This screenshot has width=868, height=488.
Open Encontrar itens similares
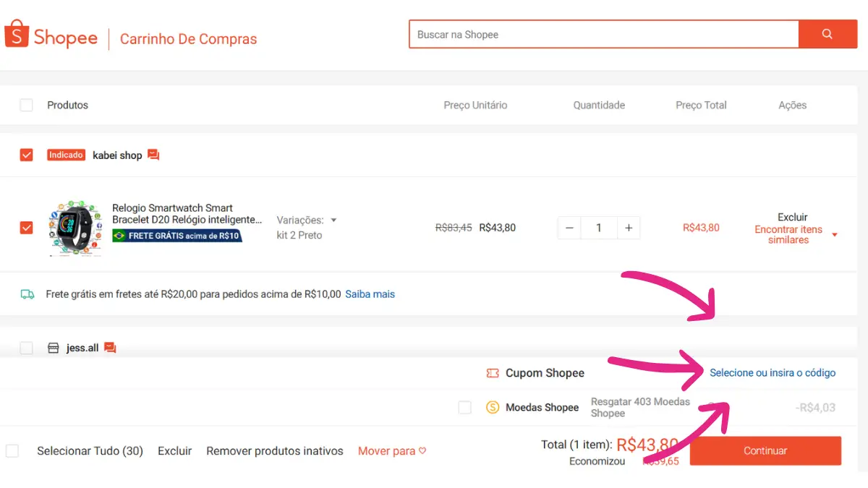pyautogui.click(x=788, y=234)
